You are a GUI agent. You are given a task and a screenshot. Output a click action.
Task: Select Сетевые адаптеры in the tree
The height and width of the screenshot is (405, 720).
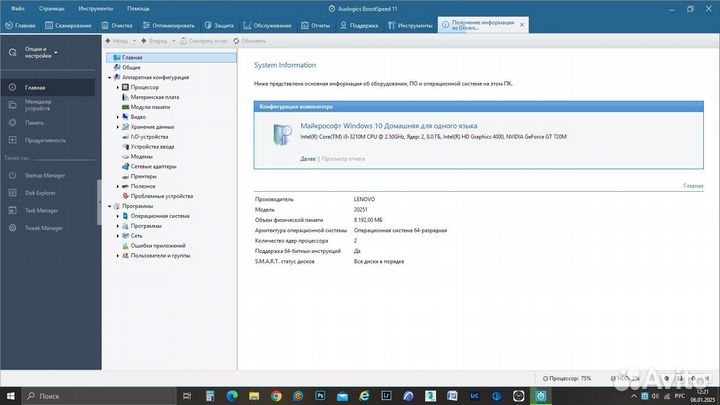pos(153,167)
